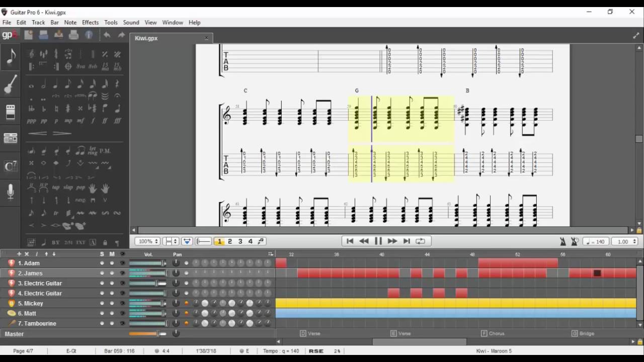
Task: Jump to the first bar
Action: click(350, 241)
